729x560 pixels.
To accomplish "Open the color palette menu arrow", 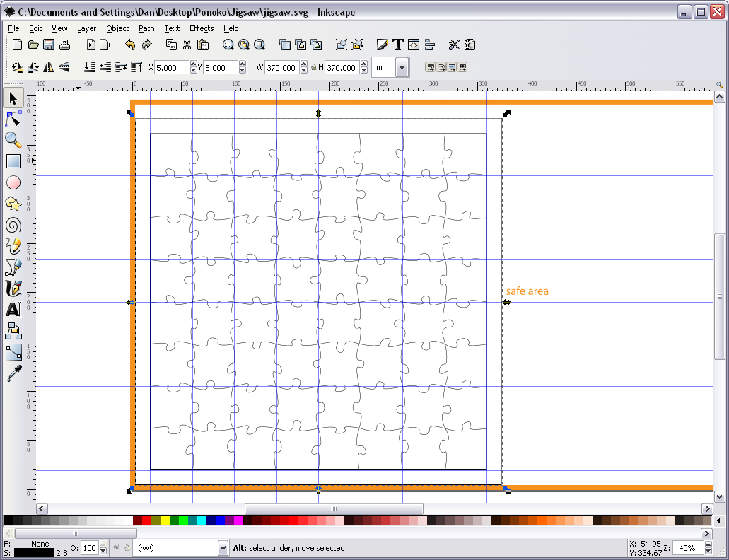I will (719, 520).
